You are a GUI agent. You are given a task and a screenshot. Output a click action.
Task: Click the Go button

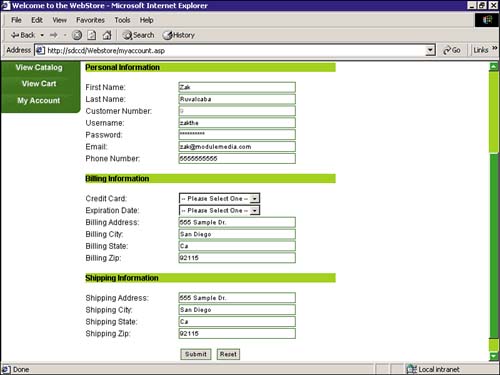(452, 50)
